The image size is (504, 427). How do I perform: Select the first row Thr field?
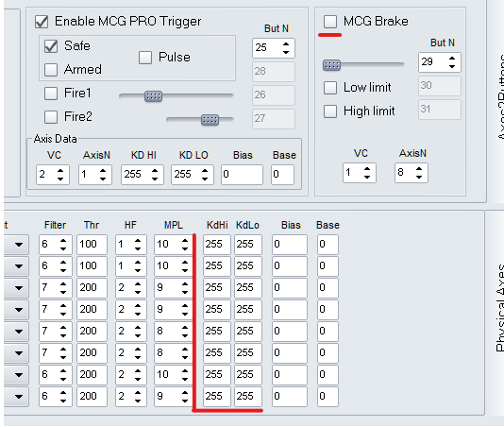pyautogui.click(x=92, y=245)
